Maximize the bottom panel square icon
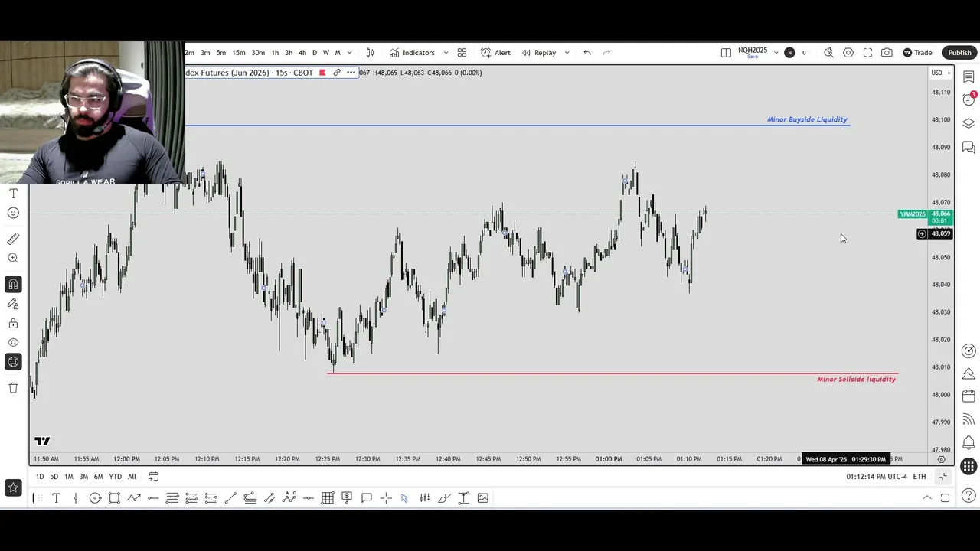Screen dimensions: 980x551 click(x=946, y=498)
